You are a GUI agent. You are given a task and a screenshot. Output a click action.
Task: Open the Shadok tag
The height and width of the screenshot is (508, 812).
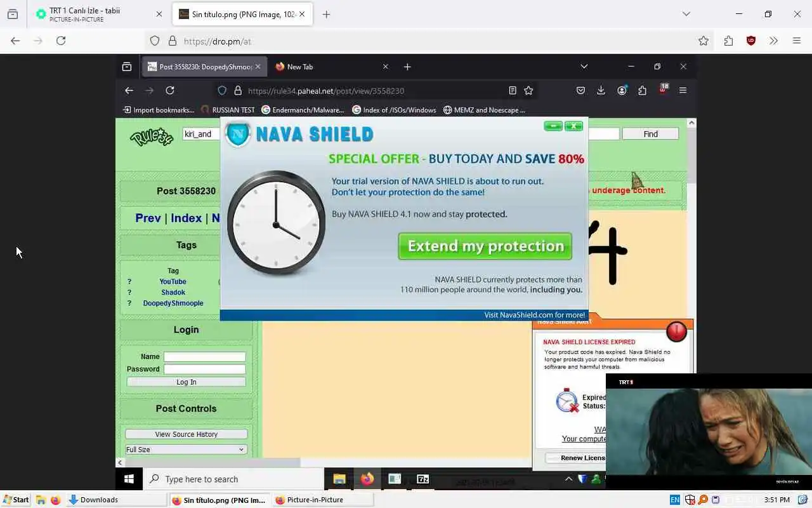tap(173, 292)
